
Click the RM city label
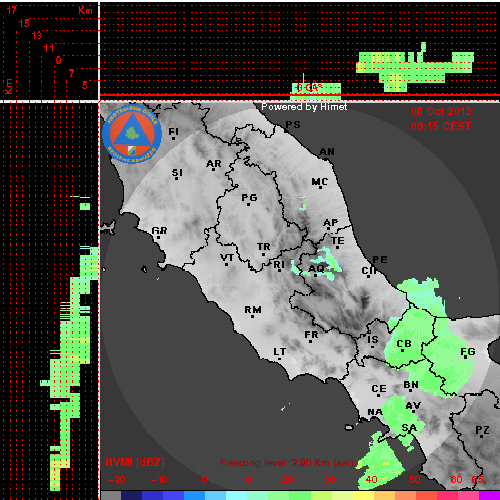(253, 310)
